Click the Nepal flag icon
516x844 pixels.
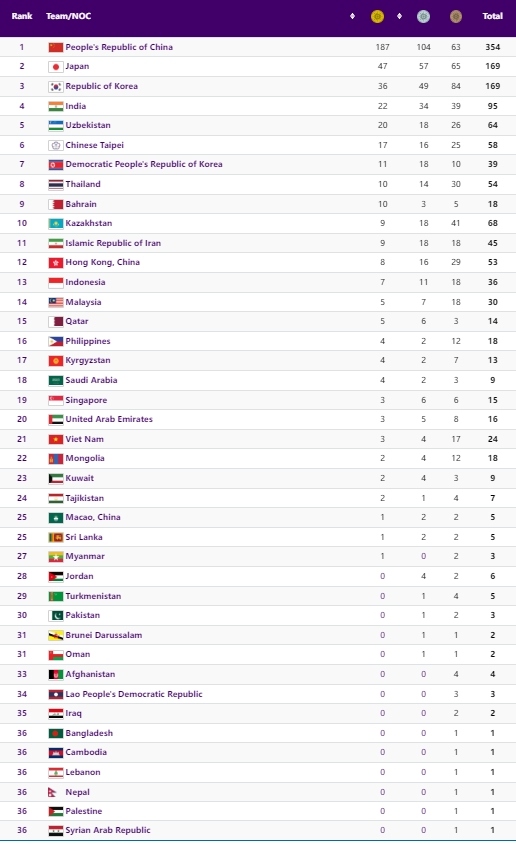tap(53, 792)
